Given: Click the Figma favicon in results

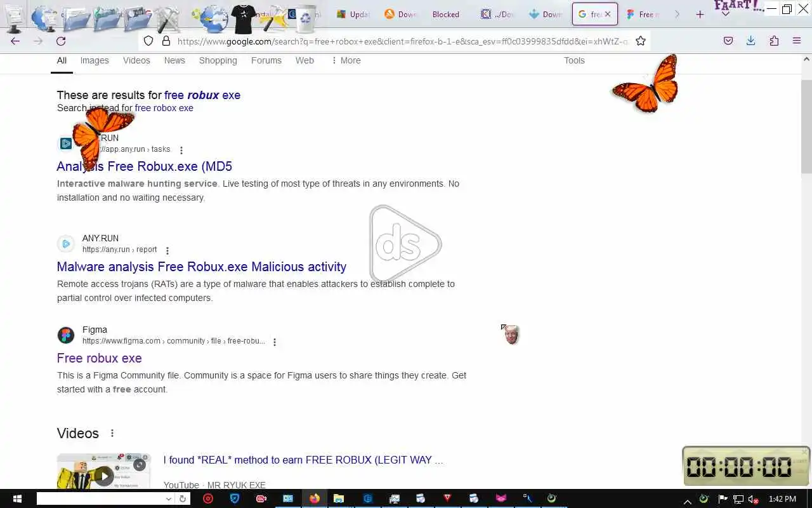Looking at the screenshot, I should [66, 335].
